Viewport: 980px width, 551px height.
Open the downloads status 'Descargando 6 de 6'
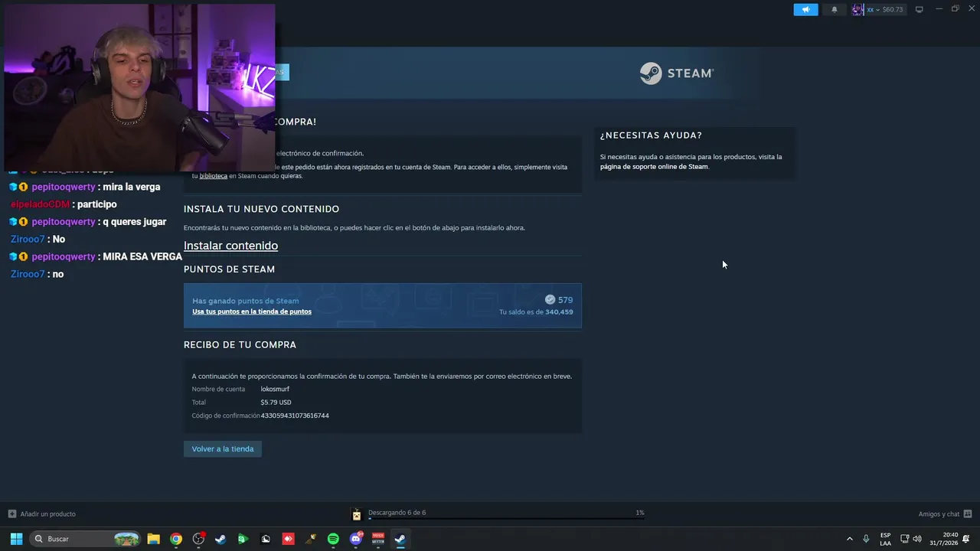397,513
